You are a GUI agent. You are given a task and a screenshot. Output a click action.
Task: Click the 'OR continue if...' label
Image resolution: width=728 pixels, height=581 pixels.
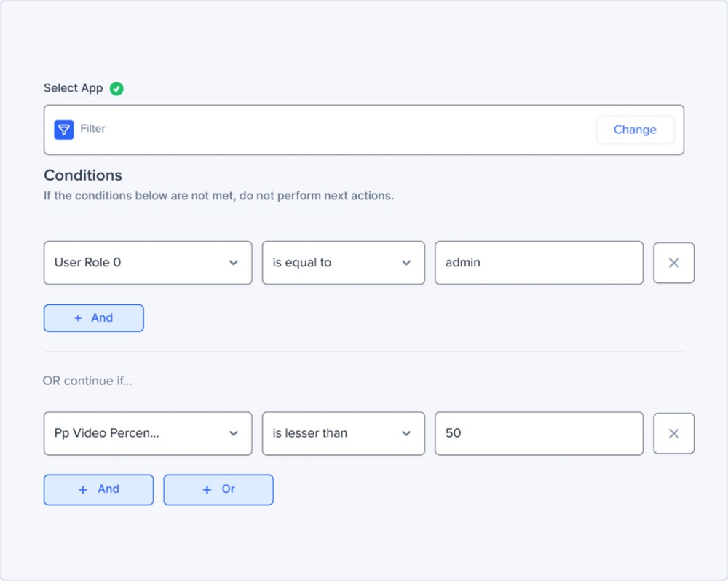[x=87, y=381]
